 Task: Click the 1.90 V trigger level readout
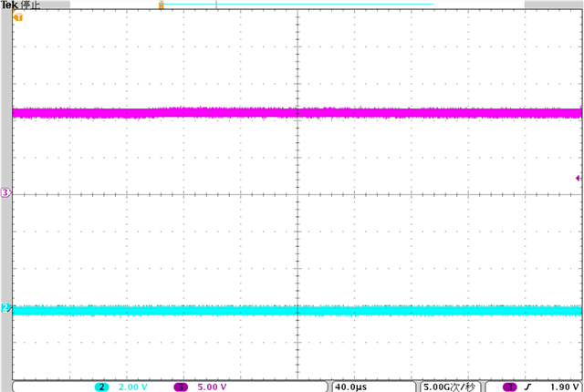point(565,387)
